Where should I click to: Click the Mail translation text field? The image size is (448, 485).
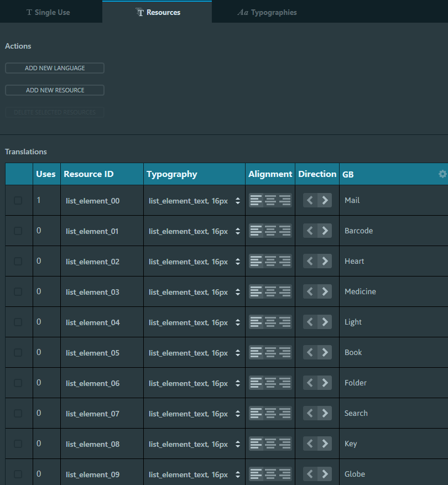(387, 200)
